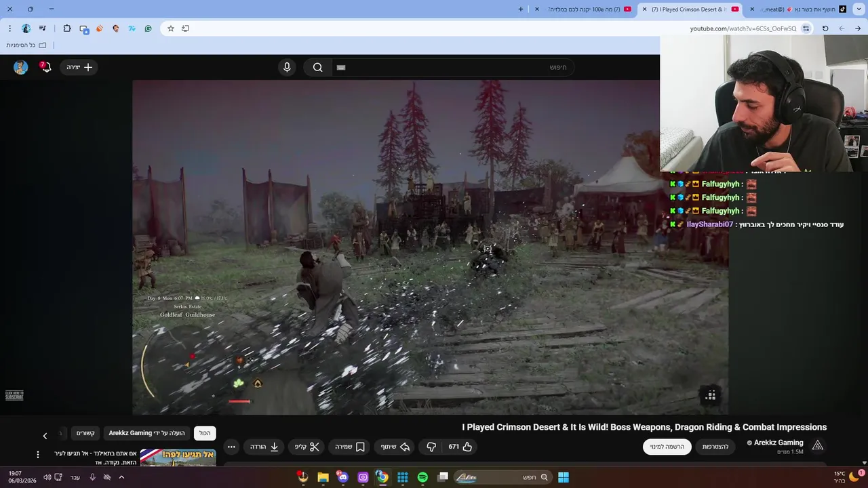Like the video
The width and height of the screenshot is (868, 488).
pos(460,447)
